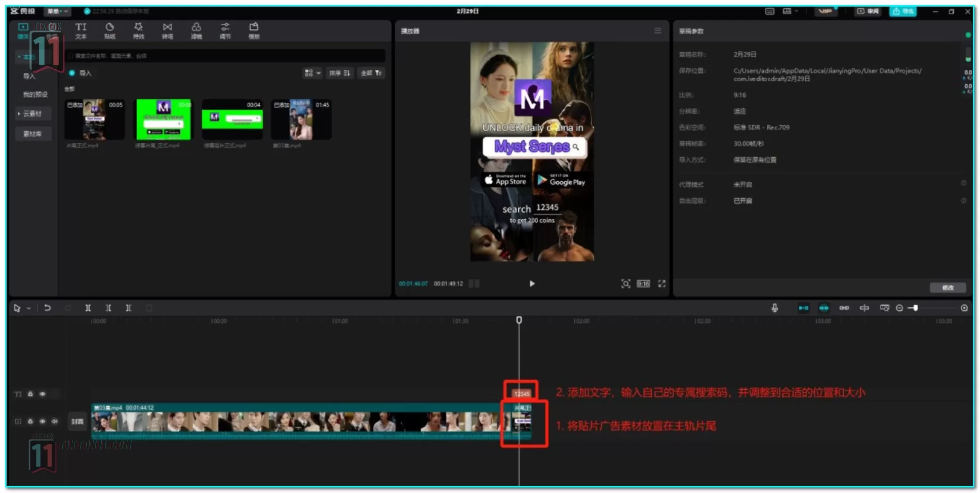
Task: Toggle preview axis
Action: (x=864, y=308)
